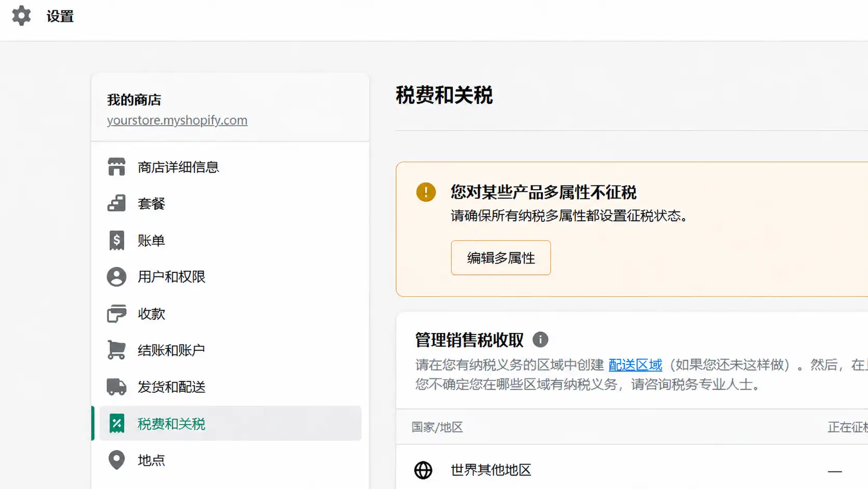Image resolution: width=868 pixels, height=489 pixels.
Task: Click the settings gear icon
Action: coord(21,16)
